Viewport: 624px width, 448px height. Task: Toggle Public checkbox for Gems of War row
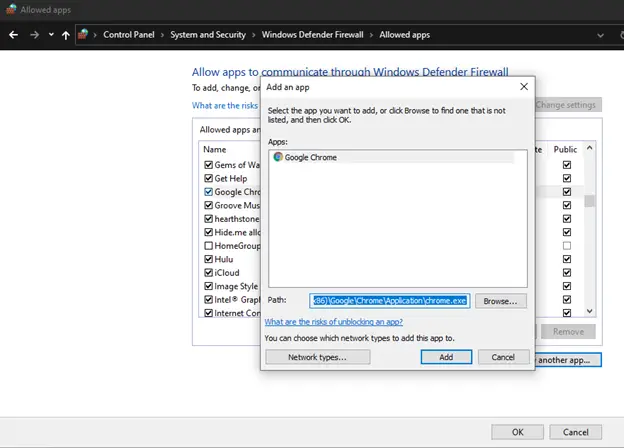pyautogui.click(x=567, y=165)
